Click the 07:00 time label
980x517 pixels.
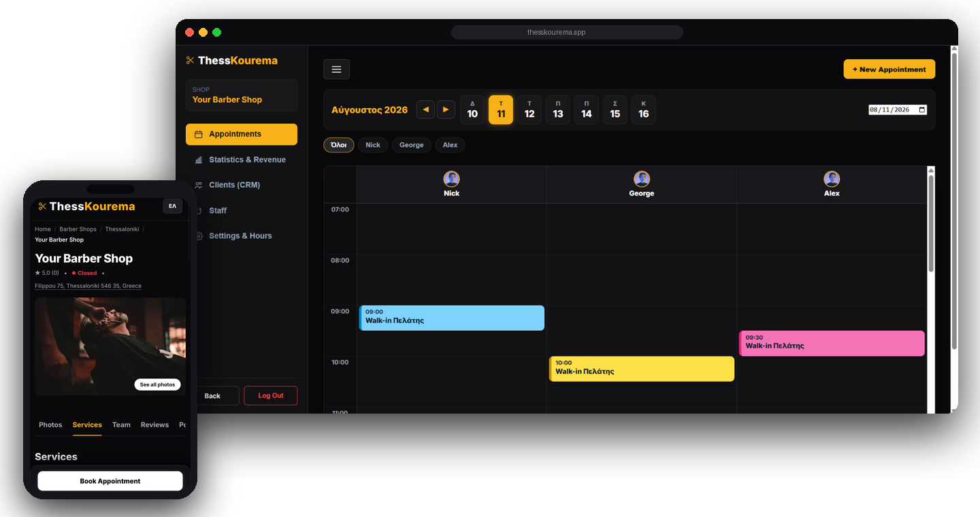[340, 210]
